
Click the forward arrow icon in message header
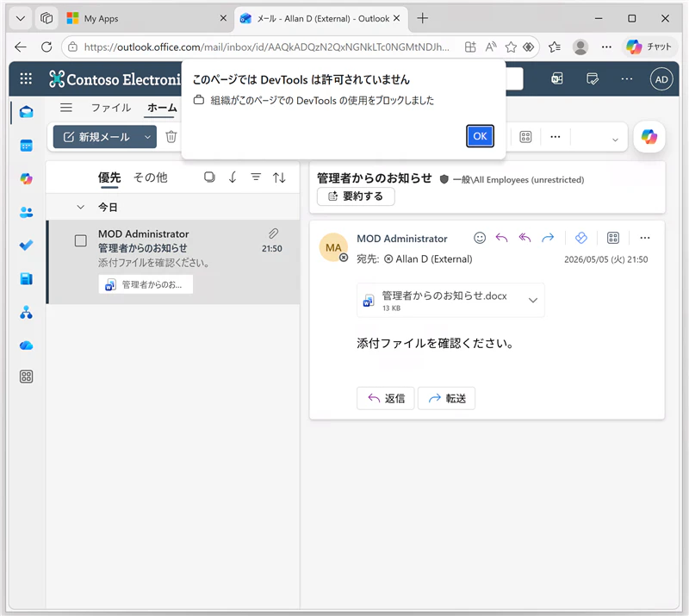(548, 238)
